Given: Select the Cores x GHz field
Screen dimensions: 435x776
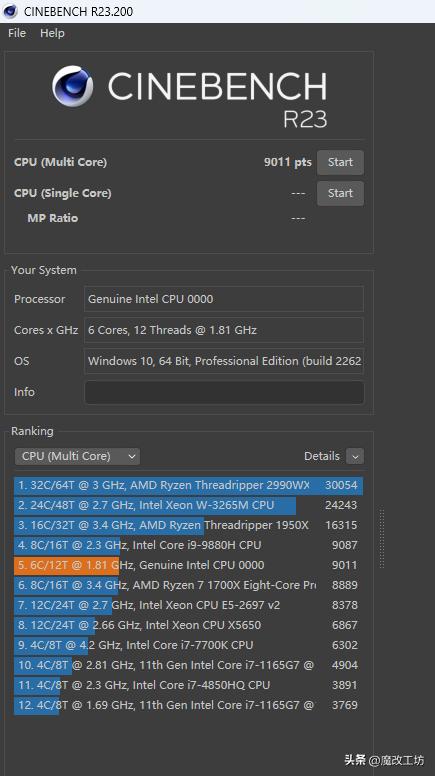Looking at the screenshot, I should [224, 330].
